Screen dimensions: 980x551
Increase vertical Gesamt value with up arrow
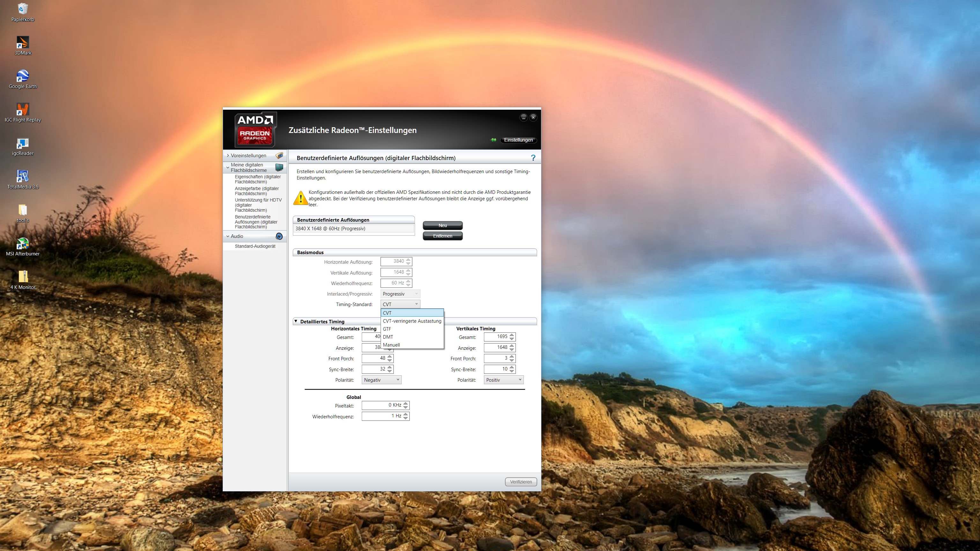point(512,335)
